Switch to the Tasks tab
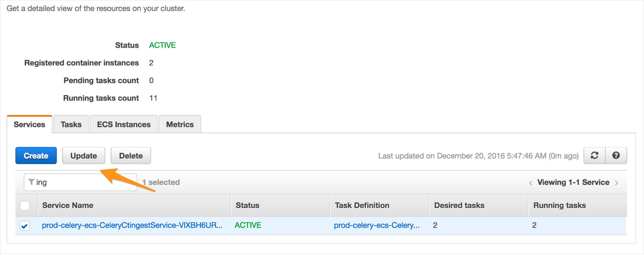The height and width of the screenshot is (254, 644). (x=71, y=124)
